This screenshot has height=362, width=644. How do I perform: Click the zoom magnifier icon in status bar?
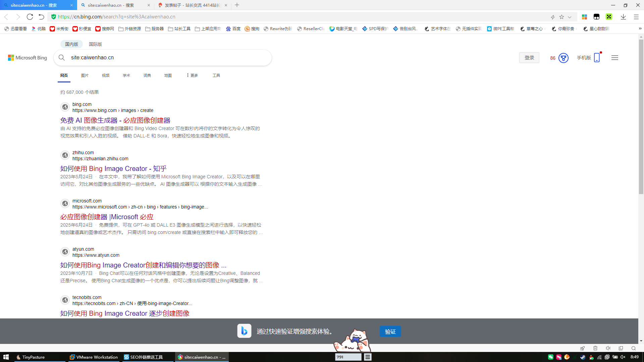tap(634, 348)
